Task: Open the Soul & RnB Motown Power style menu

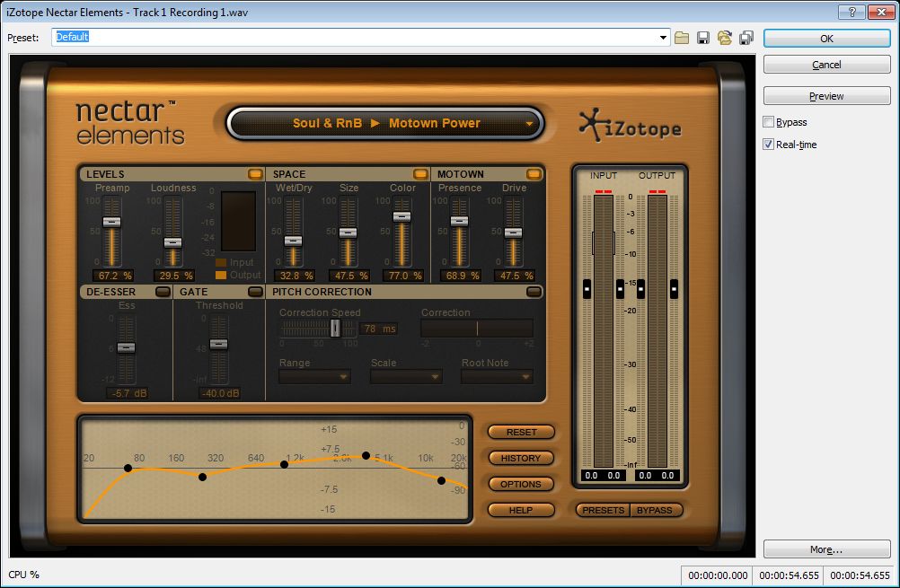Action: 385,123
